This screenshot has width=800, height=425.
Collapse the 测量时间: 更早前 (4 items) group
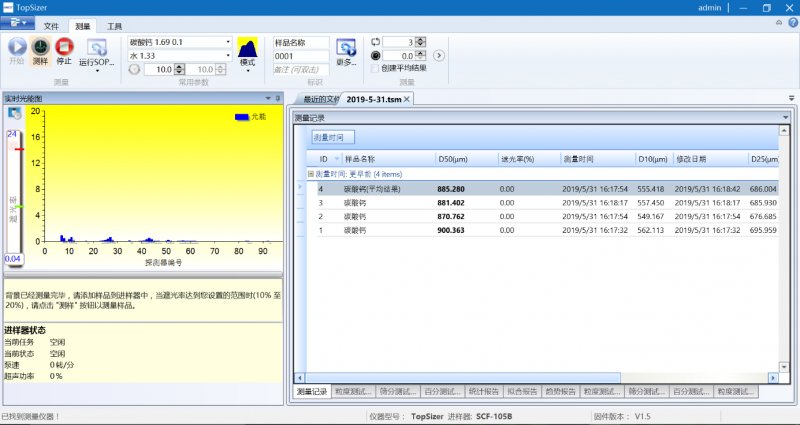point(310,174)
